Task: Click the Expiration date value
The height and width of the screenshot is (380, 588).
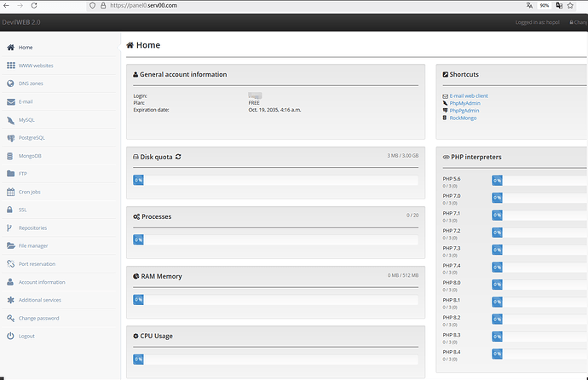Action: (x=274, y=110)
